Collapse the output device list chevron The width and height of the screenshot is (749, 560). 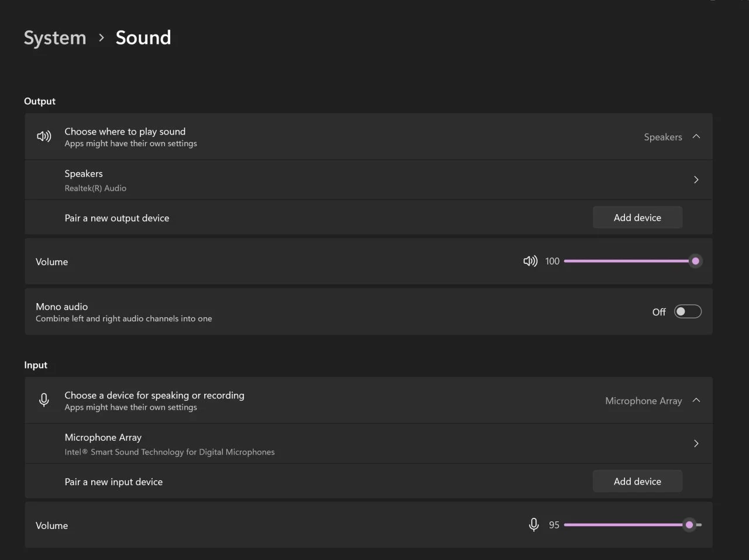coord(696,136)
